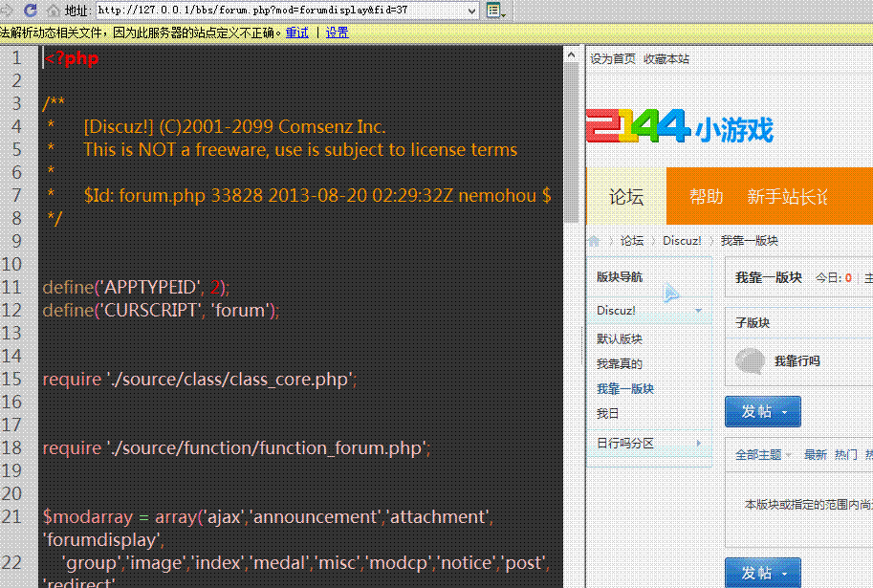Click the code pane vertical scrollbar thumb
This screenshot has width=873, height=588.
point(571,142)
